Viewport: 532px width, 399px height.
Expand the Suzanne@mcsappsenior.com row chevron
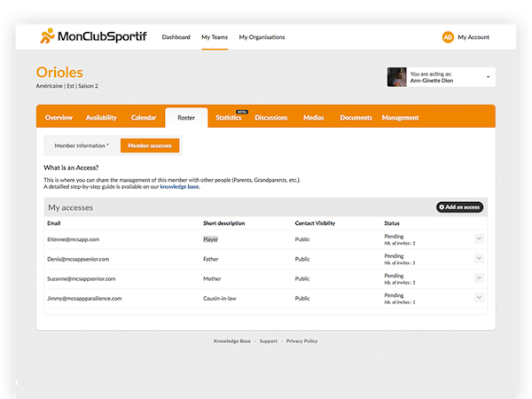click(479, 278)
